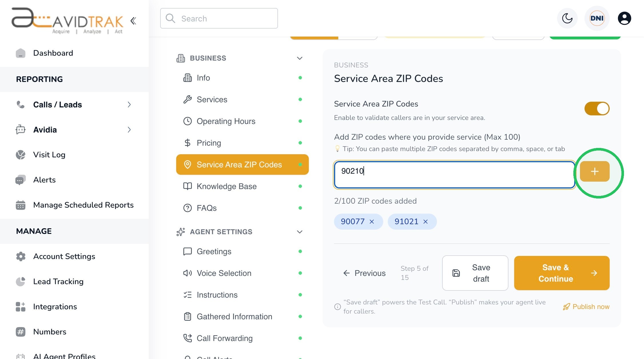Open Manage Scheduled Reports
644x359 pixels.
tap(83, 205)
